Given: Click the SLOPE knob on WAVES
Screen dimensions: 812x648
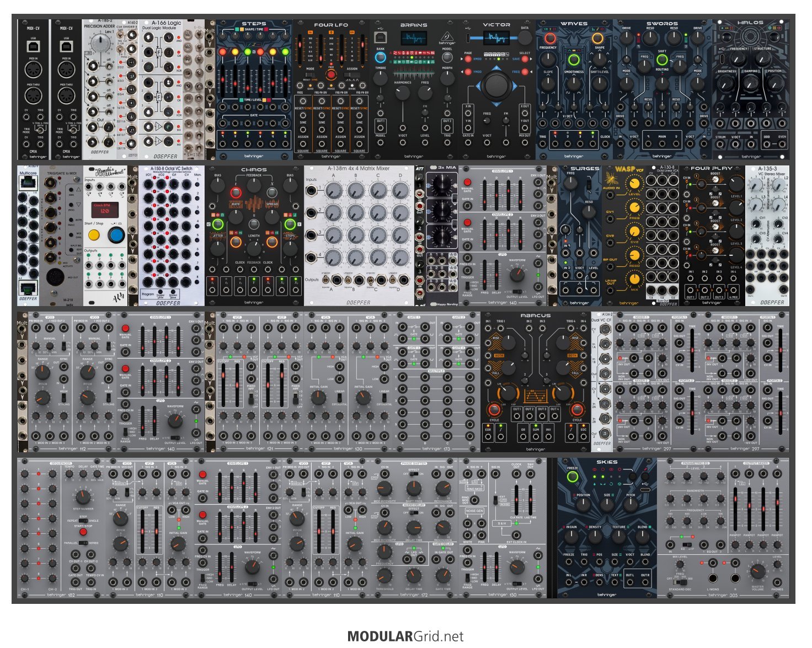Looking at the screenshot, I should pos(548,84).
